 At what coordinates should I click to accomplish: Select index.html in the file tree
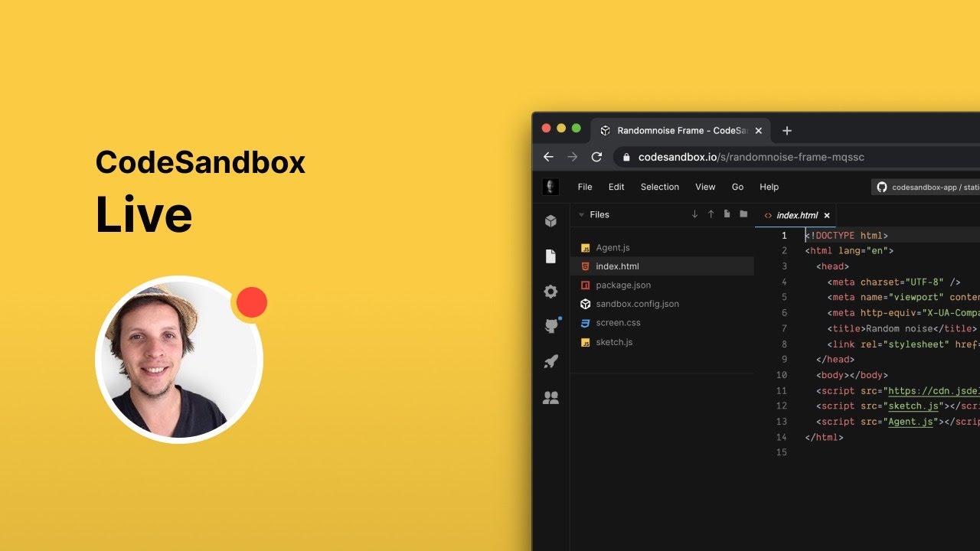coord(662,266)
